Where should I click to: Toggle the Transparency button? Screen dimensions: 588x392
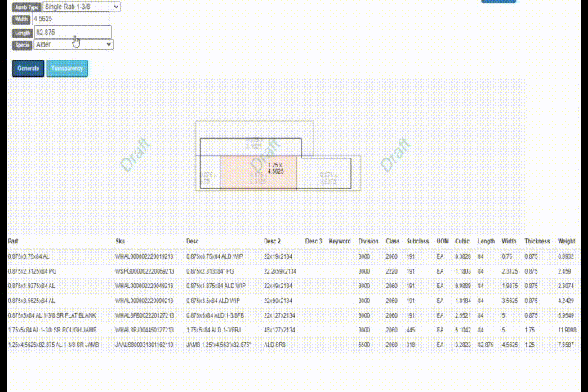click(67, 69)
